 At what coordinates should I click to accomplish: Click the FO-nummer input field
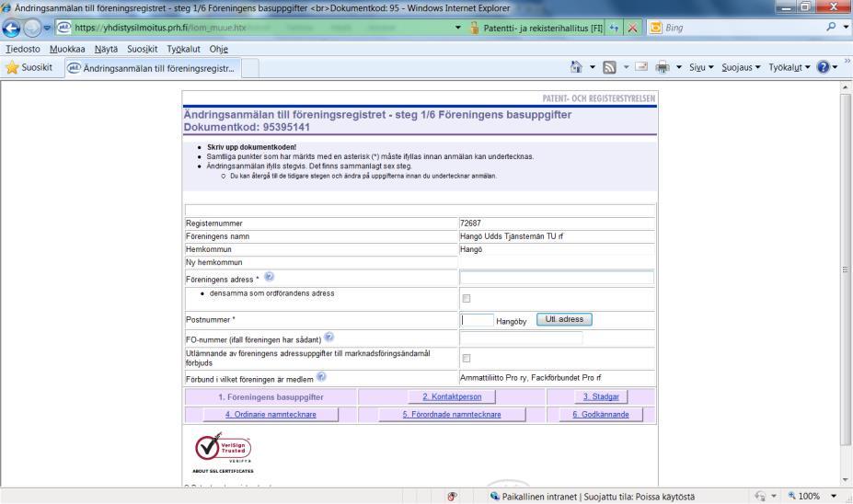point(521,338)
